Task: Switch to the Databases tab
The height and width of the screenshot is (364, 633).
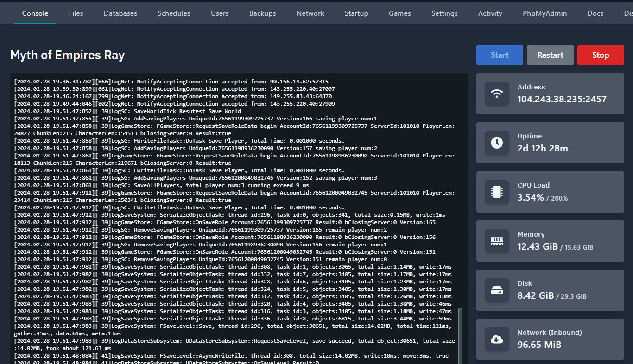Action: click(120, 13)
